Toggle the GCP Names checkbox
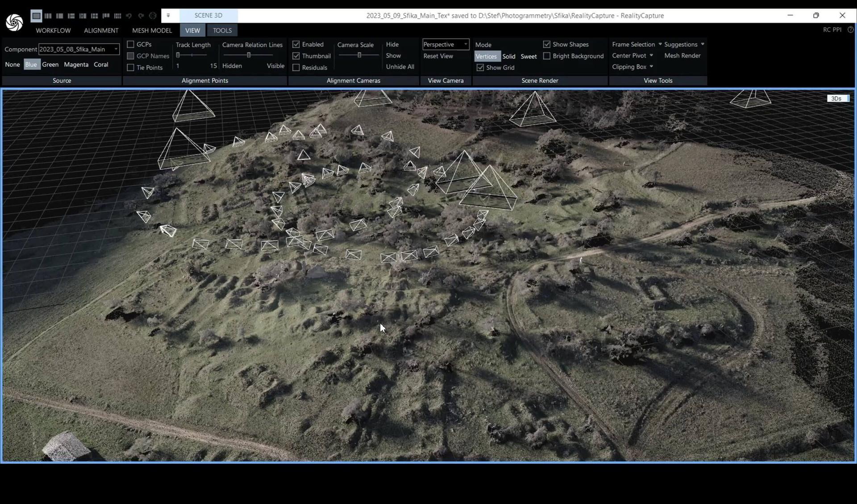Screen dimensions: 857x504 [x=131, y=56]
